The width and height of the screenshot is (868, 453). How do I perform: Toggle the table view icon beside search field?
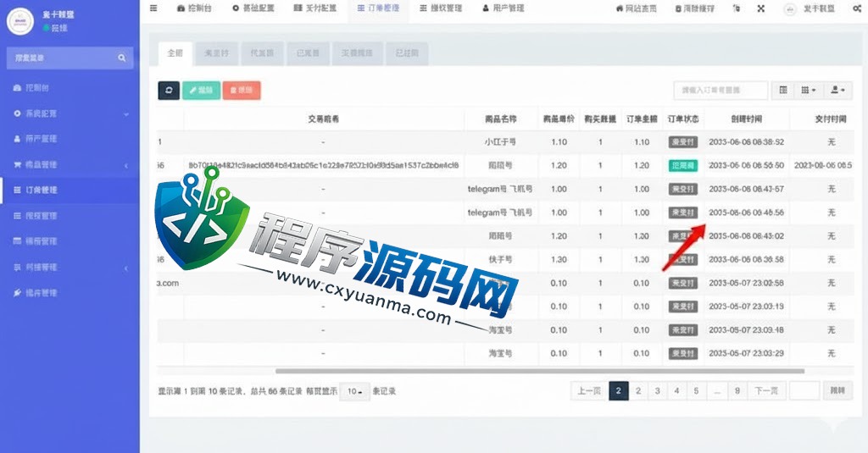click(x=783, y=90)
